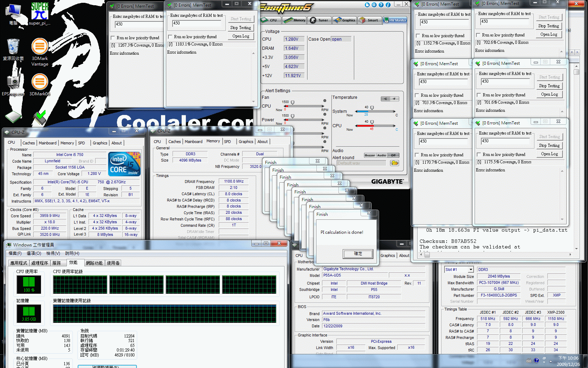Open the EasyTune6 Tuner tab
Viewport: 588px width, 368px height.
point(319,20)
